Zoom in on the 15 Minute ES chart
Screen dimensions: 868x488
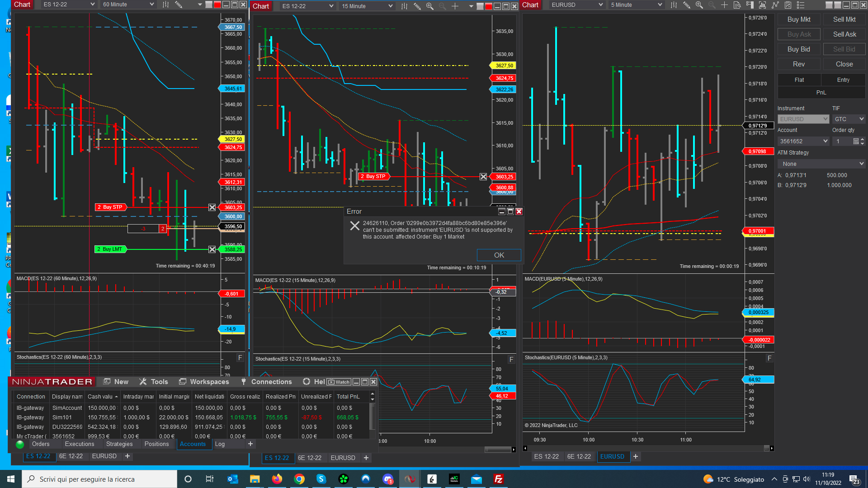(x=429, y=6)
